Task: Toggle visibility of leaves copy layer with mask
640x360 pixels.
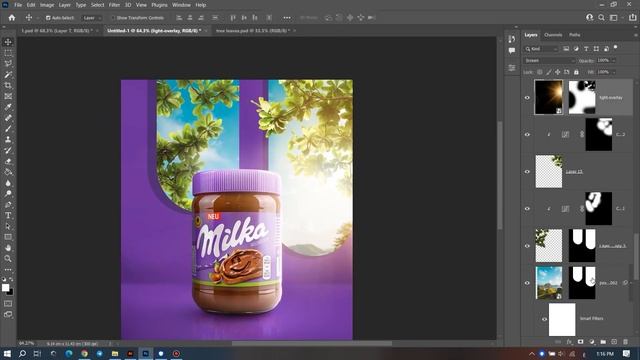Action: point(527,246)
